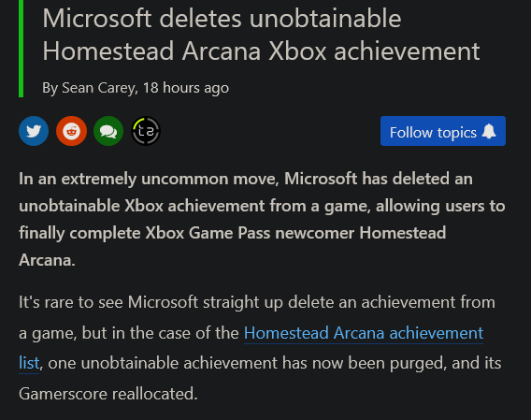Screen dimensions: 531x420
Task: Open the Homestead Arcana achievement link
Action: coord(364,333)
